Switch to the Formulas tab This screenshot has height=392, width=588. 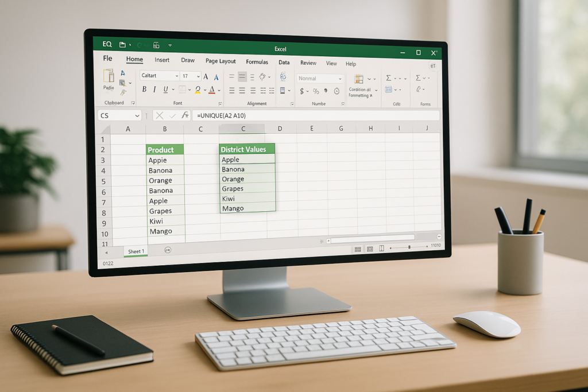click(257, 62)
